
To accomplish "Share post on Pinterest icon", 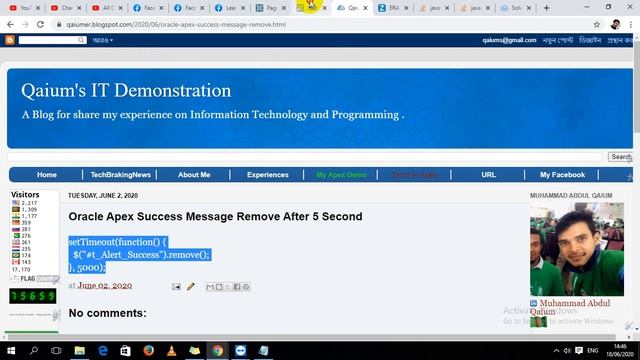I will point(246,287).
